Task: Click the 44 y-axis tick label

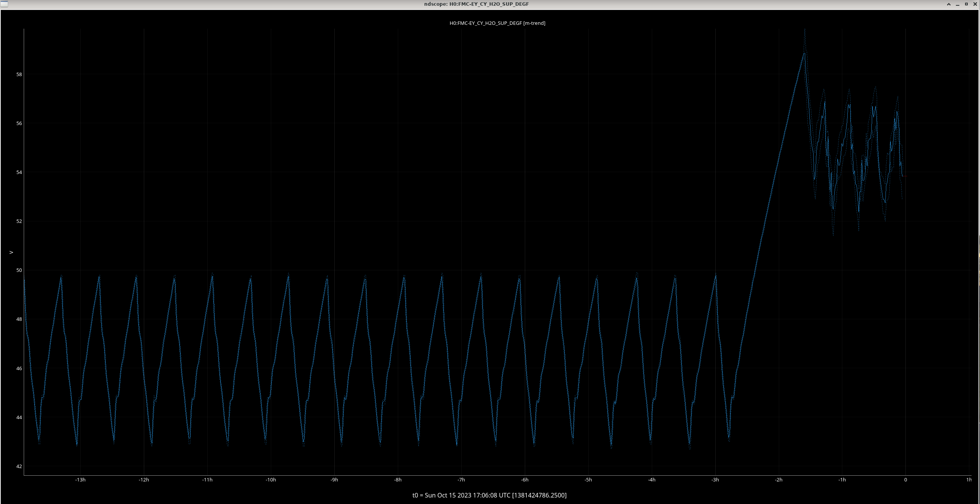Action: coord(19,418)
